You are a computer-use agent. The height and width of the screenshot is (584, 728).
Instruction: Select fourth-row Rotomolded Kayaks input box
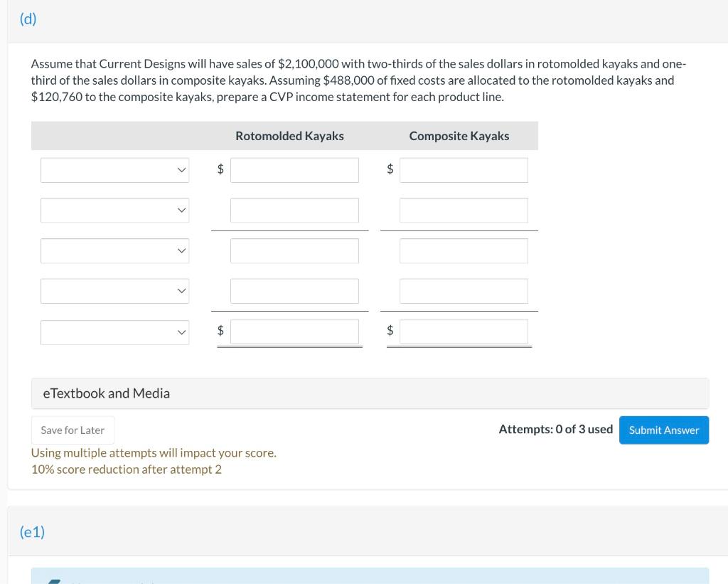point(294,291)
